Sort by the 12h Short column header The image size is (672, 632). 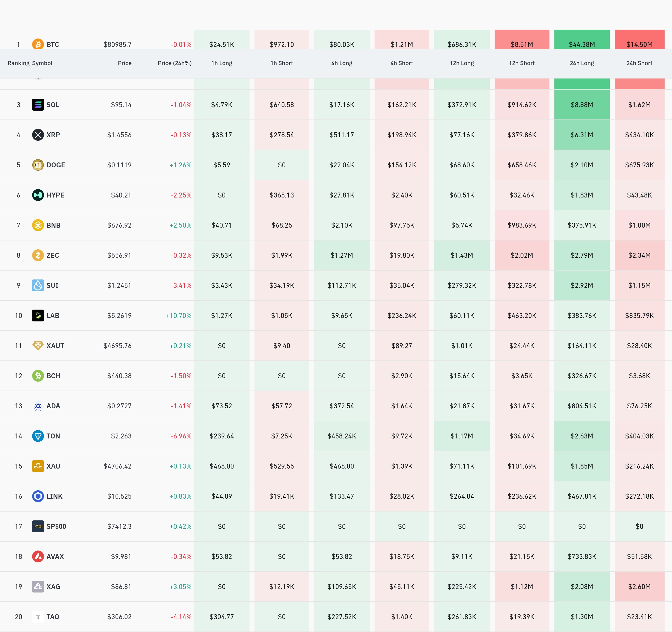click(x=522, y=63)
